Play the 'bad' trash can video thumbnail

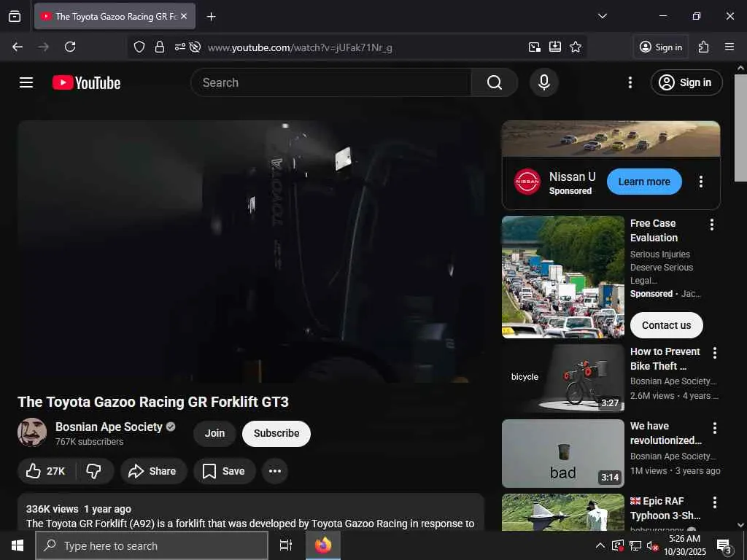coord(562,454)
